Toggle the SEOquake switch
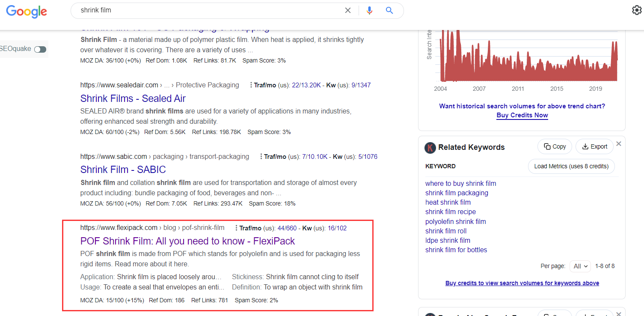The width and height of the screenshot is (644, 316). click(x=40, y=49)
